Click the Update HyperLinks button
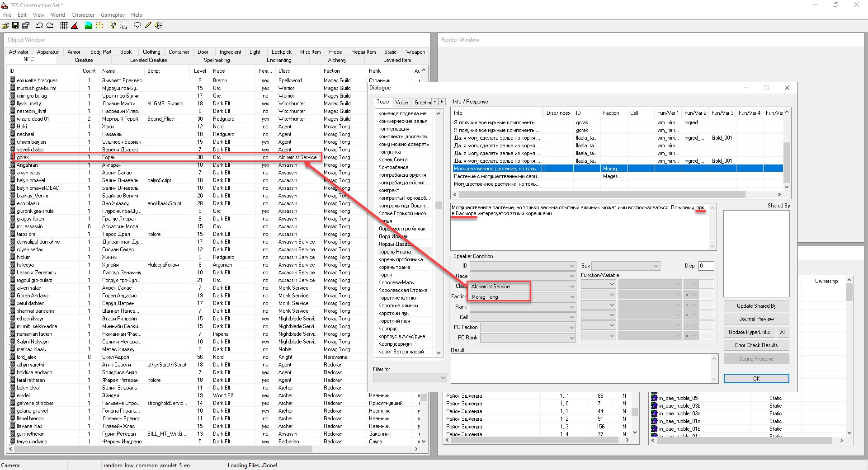868x470 pixels. 749,332
